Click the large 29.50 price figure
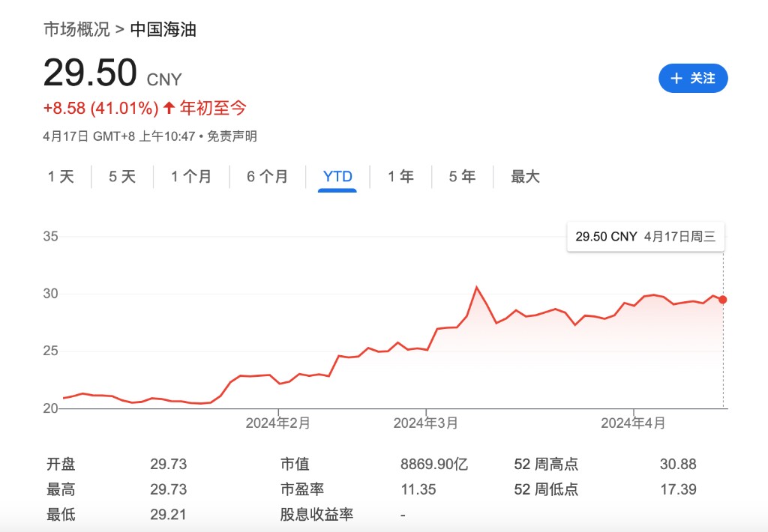 90,73
